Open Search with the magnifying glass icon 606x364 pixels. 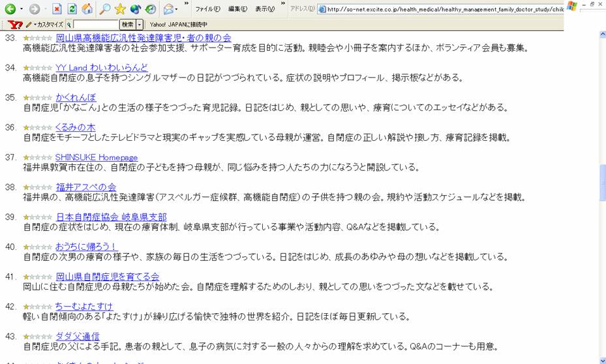point(104,8)
